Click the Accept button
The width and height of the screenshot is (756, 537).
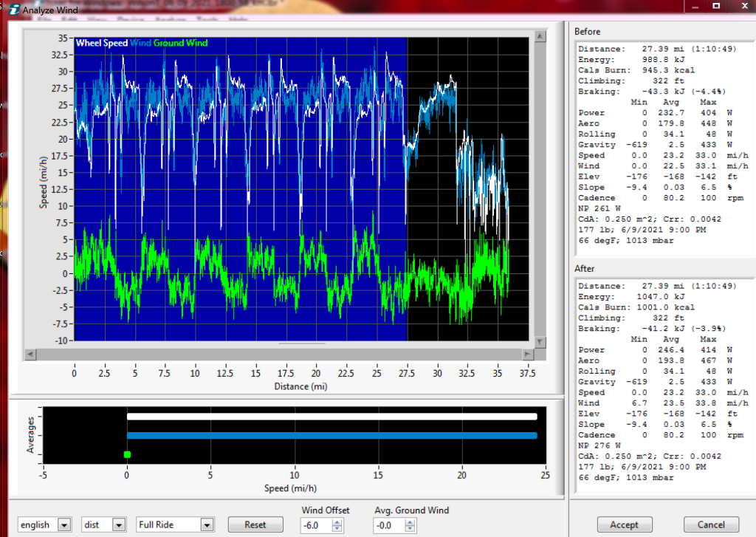625,524
